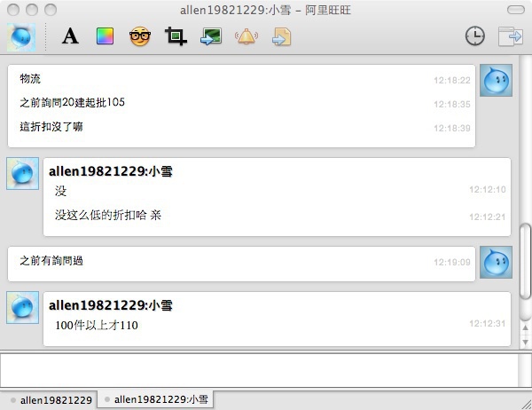
Task: Click the timestamp 12:19:09
Action: pos(452,262)
